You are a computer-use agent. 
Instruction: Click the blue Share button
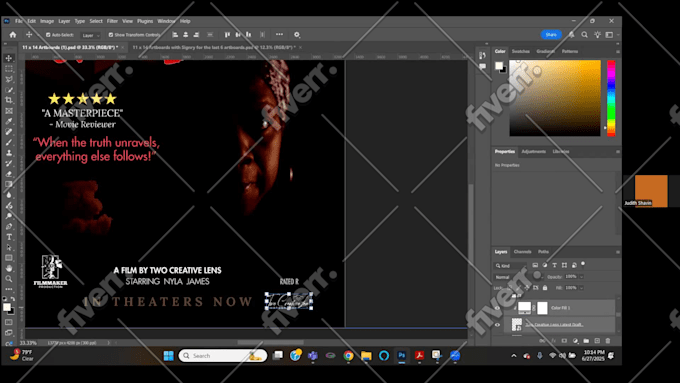(x=551, y=35)
